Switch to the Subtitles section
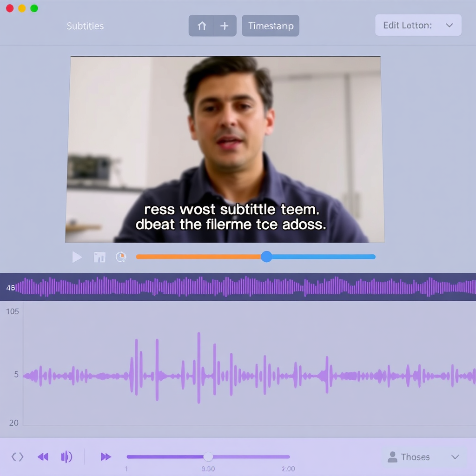Viewport: 476px width, 476px height. coord(85,26)
